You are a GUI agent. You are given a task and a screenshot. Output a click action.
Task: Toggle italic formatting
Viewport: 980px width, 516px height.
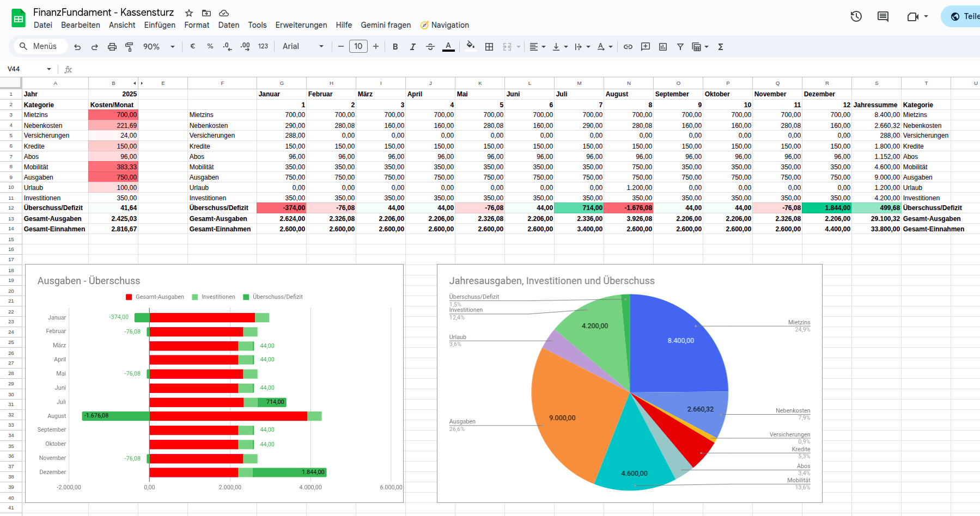412,47
